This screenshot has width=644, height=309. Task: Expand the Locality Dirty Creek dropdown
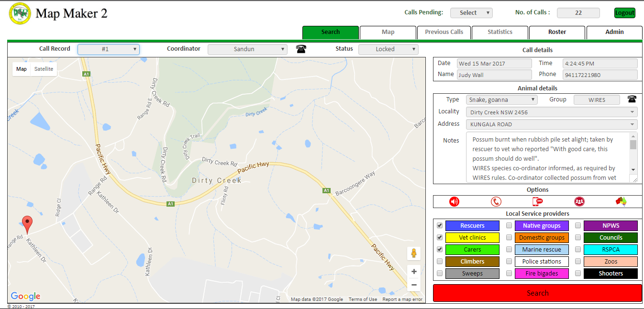click(552, 112)
